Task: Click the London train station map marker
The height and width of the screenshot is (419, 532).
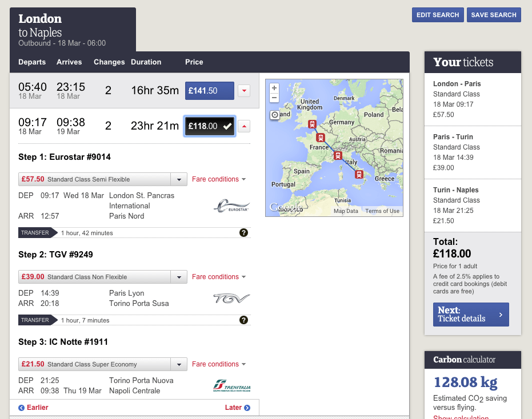Action: tap(312, 124)
